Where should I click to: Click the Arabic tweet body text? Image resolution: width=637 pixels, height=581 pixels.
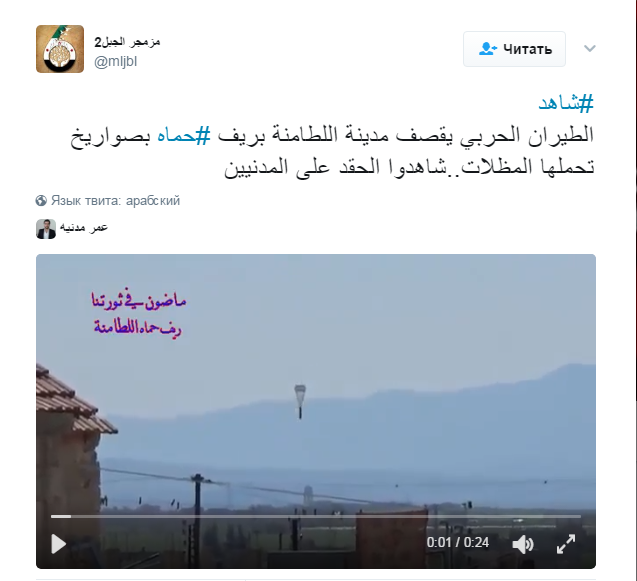332,151
